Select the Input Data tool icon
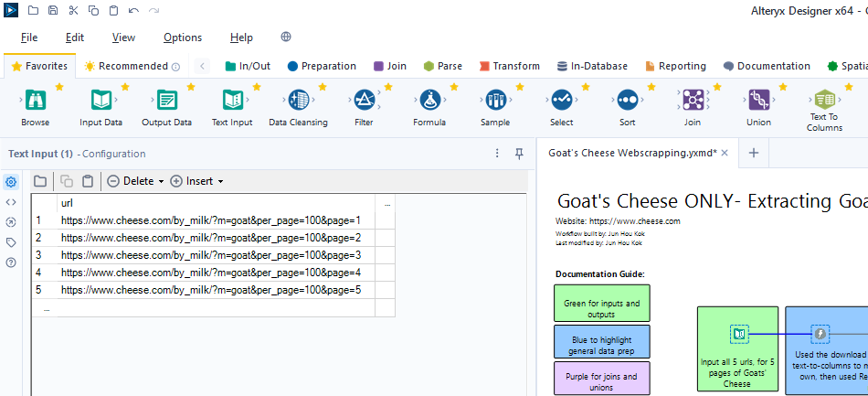Image resolution: width=868 pixels, height=396 pixels. coord(101,100)
